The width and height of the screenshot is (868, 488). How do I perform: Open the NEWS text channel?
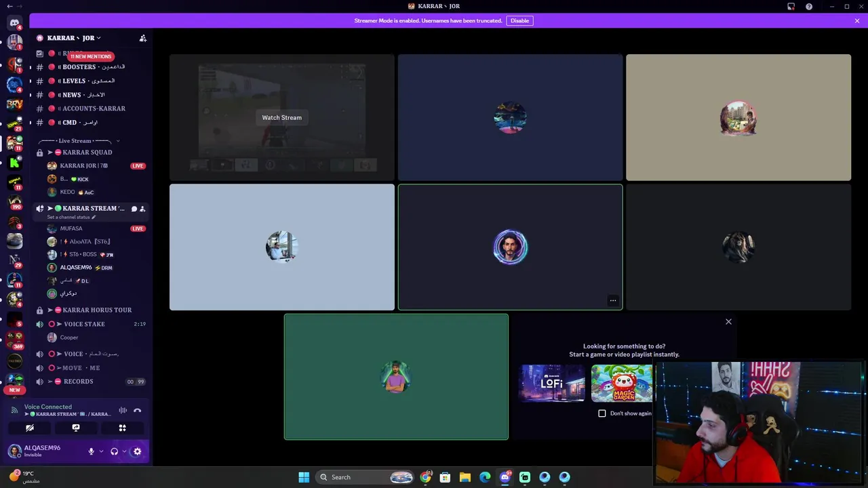click(x=90, y=95)
